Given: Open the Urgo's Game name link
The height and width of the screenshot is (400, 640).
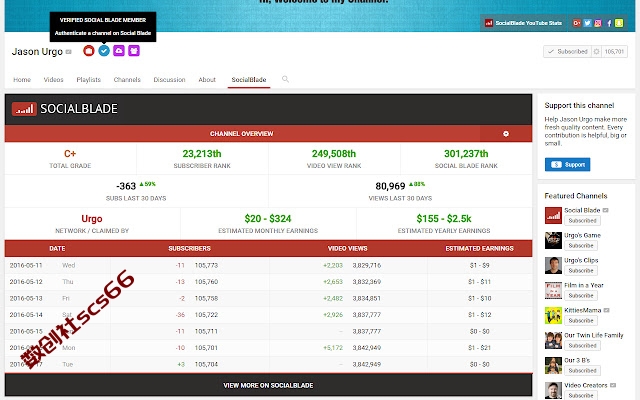Looking at the screenshot, I should point(582,235).
